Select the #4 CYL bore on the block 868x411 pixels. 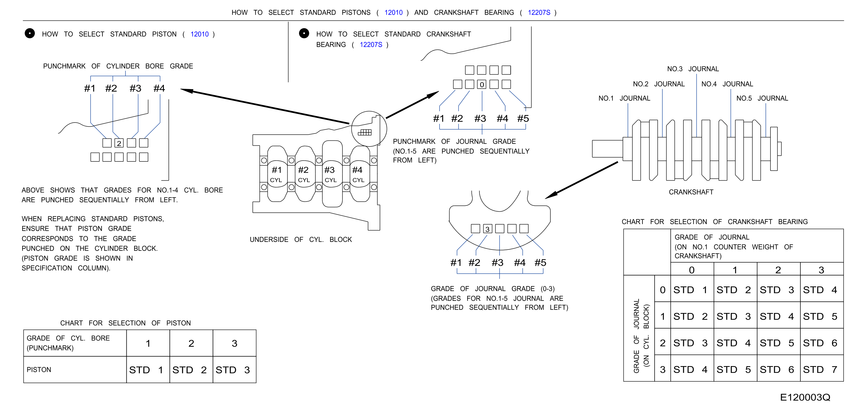[359, 174]
